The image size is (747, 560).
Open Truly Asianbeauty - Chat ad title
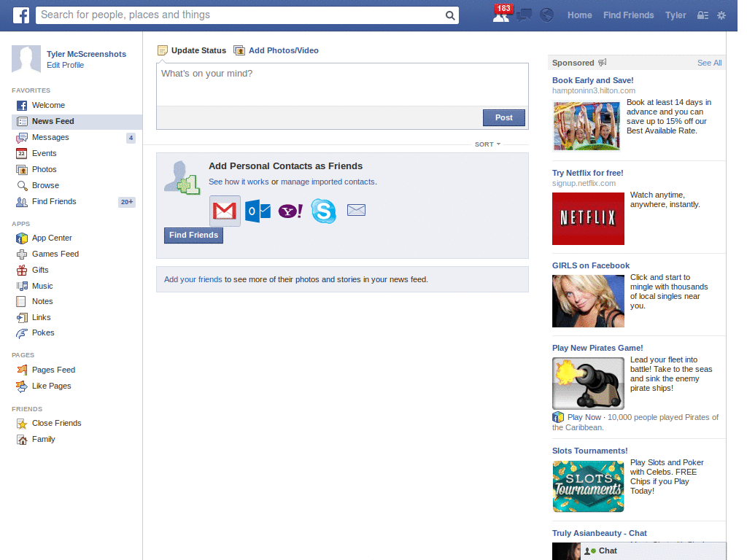coord(600,533)
